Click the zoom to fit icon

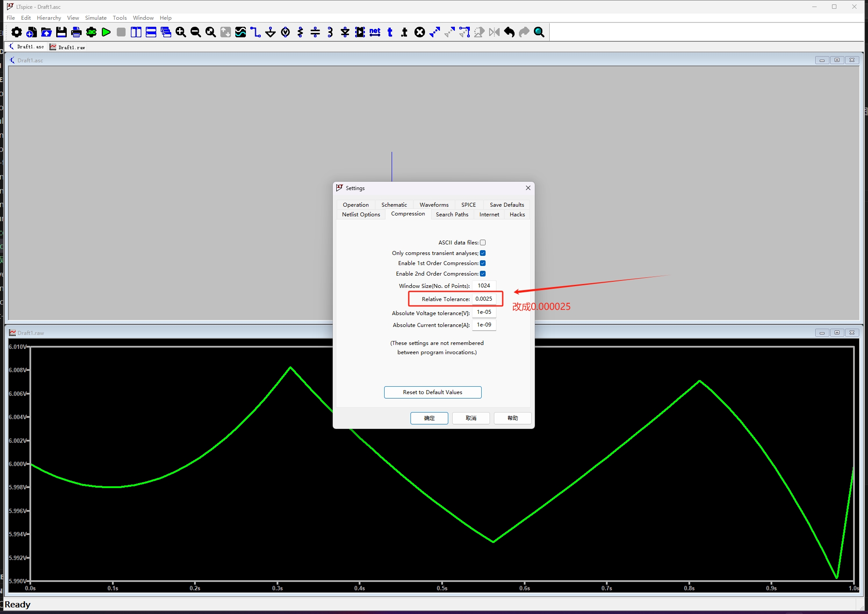click(x=211, y=32)
